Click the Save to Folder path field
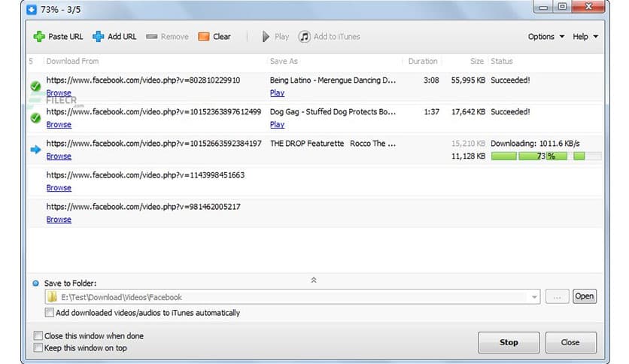The image size is (629, 364). click(293, 297)
